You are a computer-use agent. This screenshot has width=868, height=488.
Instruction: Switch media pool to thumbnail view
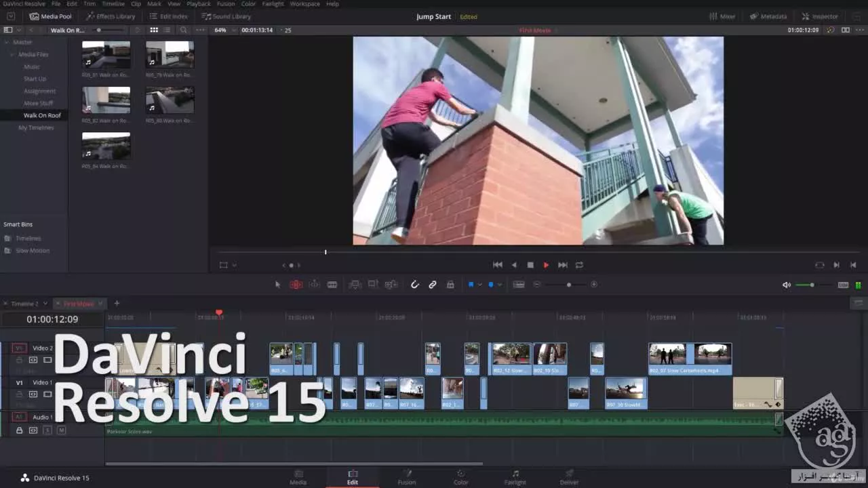pyautogui.click(x=154, y=30)
